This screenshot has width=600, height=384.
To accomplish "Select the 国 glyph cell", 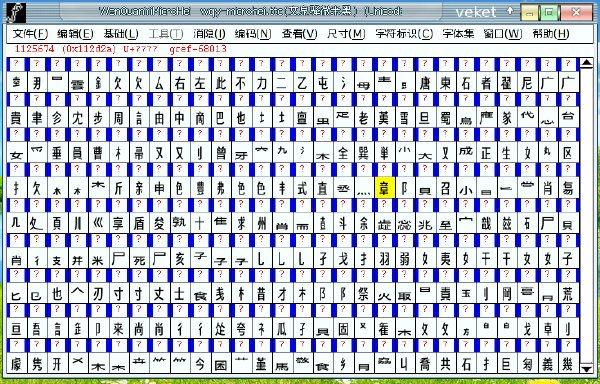I will (220, 364).
